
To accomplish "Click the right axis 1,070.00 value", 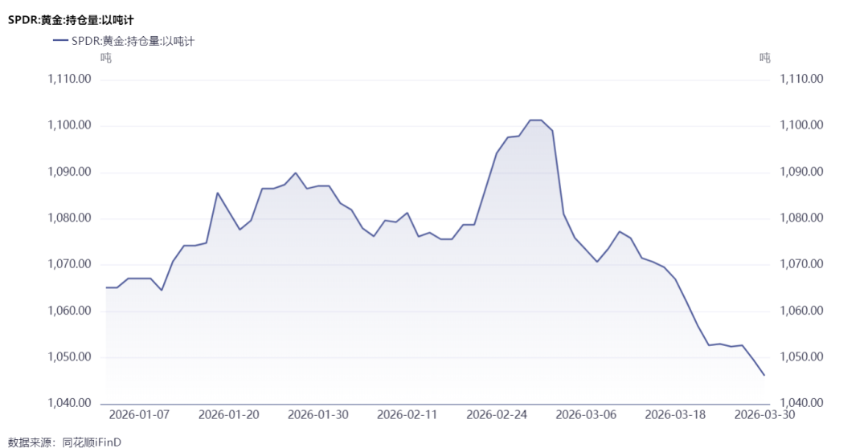I will coord(801,265).
